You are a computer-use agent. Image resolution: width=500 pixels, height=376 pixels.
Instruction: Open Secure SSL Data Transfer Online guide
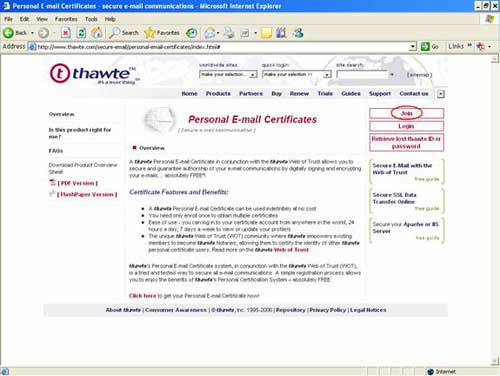(x=406, y=201)
